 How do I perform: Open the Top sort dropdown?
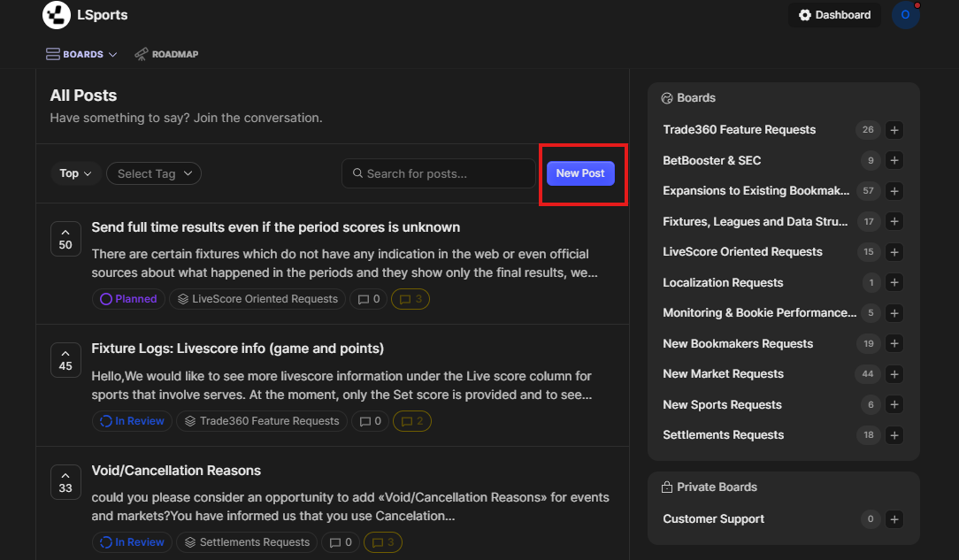pos(75,173)
